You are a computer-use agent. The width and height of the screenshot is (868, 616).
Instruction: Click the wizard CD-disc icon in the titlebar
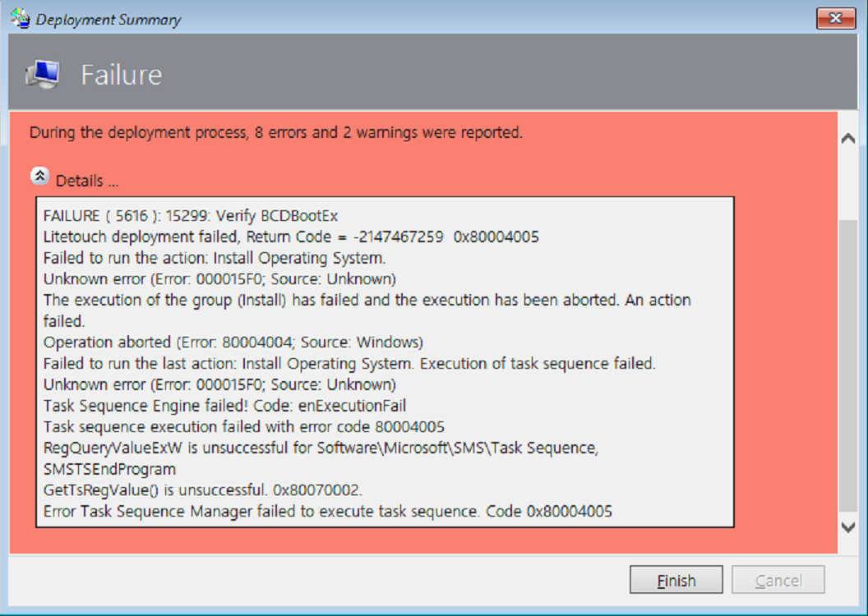click(18, 18)
